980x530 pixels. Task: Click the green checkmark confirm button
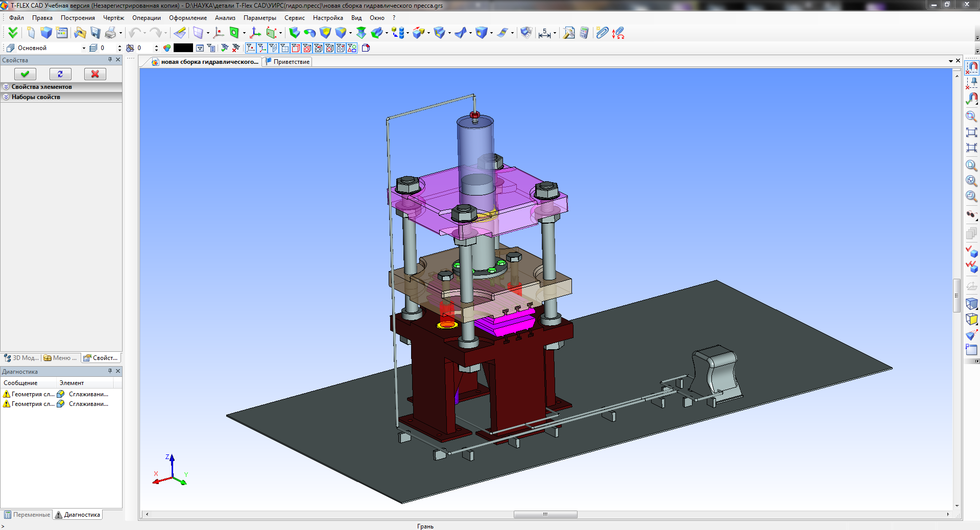click(x=25, y=74)
